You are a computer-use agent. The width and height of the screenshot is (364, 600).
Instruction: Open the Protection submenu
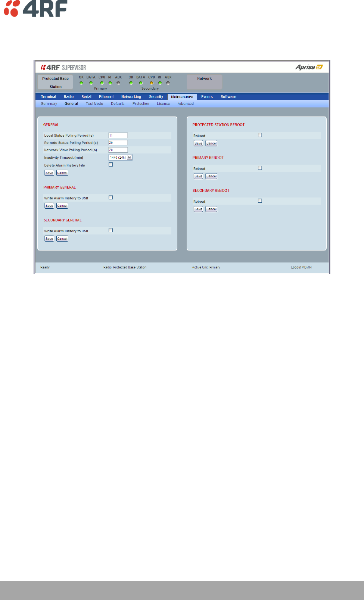pos(141,104)
